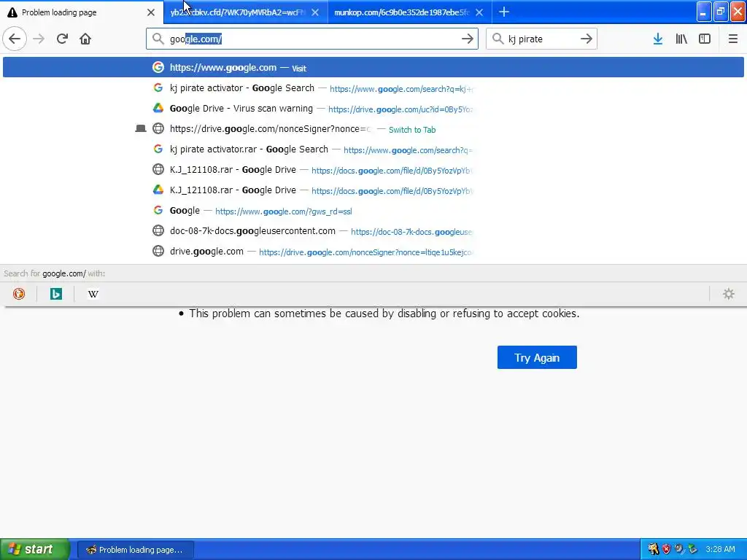Open doc-08-7k-docs.googleusercontent.com suggestion
The image size is (747, 560).
pyautogui.click(x=373, y=231)
